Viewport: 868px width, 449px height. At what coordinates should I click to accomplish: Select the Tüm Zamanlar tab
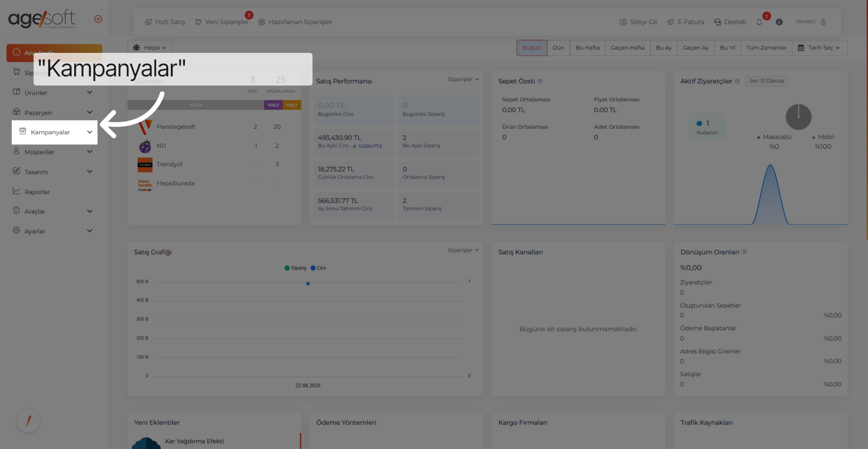coord(766,47)
